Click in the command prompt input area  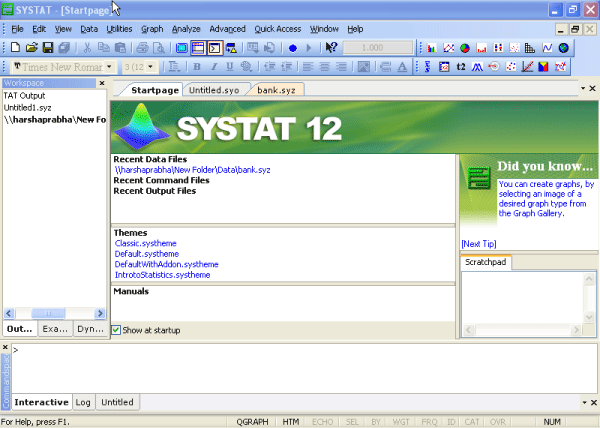tap(304, 368)
